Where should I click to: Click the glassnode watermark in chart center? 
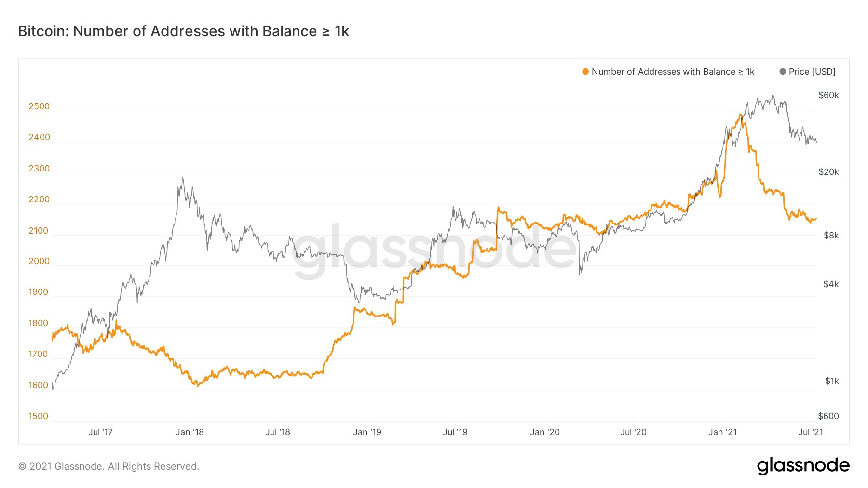click(434, 251)
